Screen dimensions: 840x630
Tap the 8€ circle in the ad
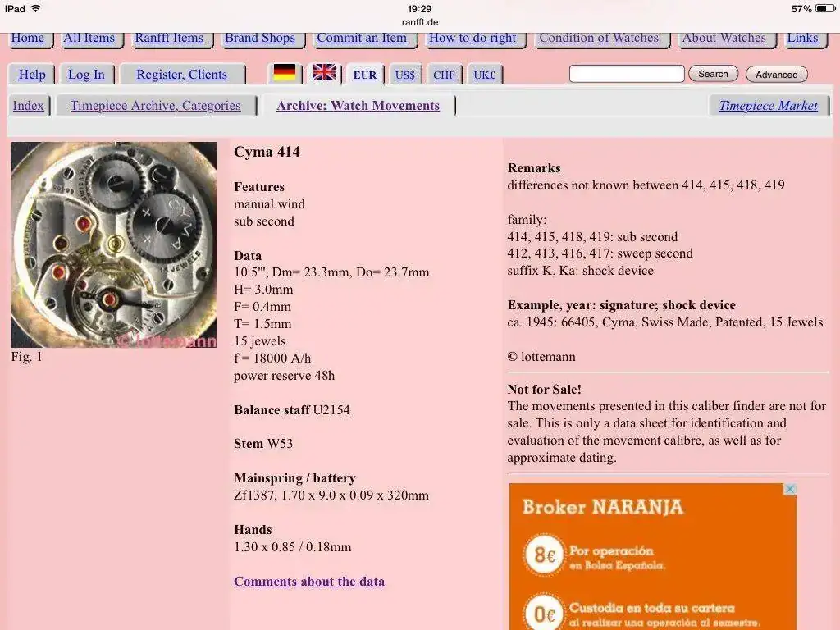pos(544,555)
